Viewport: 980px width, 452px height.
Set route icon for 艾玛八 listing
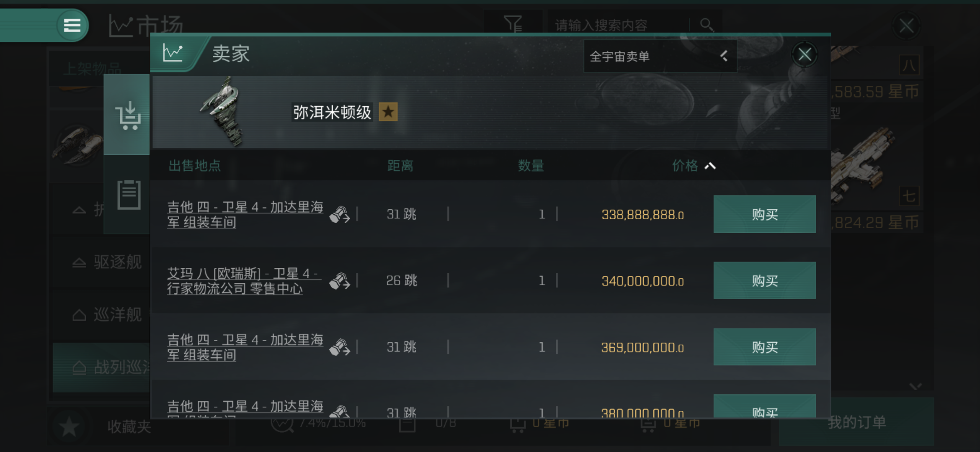click(339, 281)
